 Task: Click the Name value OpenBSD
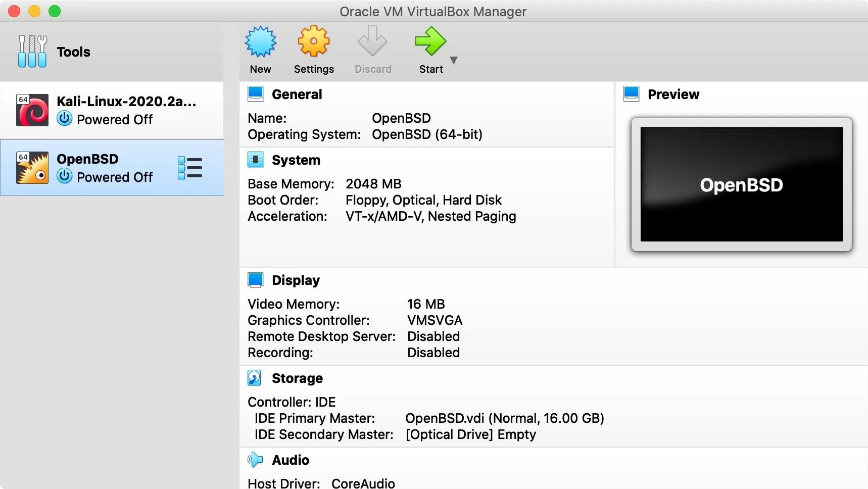click(401, 118)
